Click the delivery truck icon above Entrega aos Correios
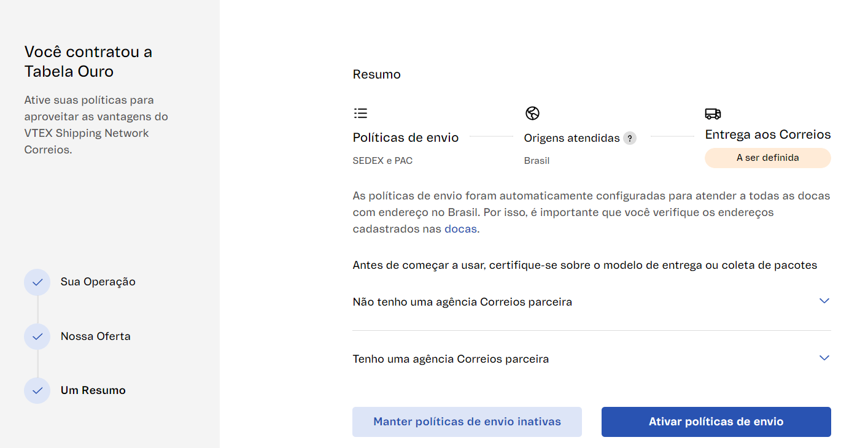This screenshot has height=448, width=868. pos(712,113)
